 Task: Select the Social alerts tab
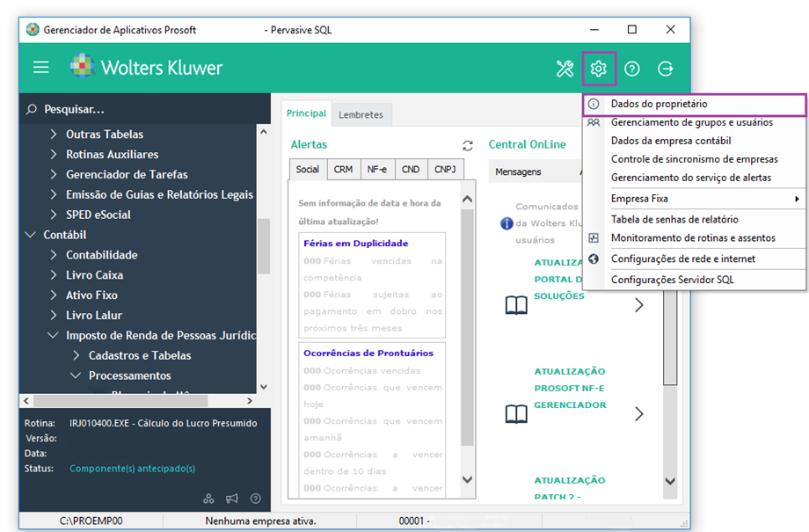click(308, 169)
